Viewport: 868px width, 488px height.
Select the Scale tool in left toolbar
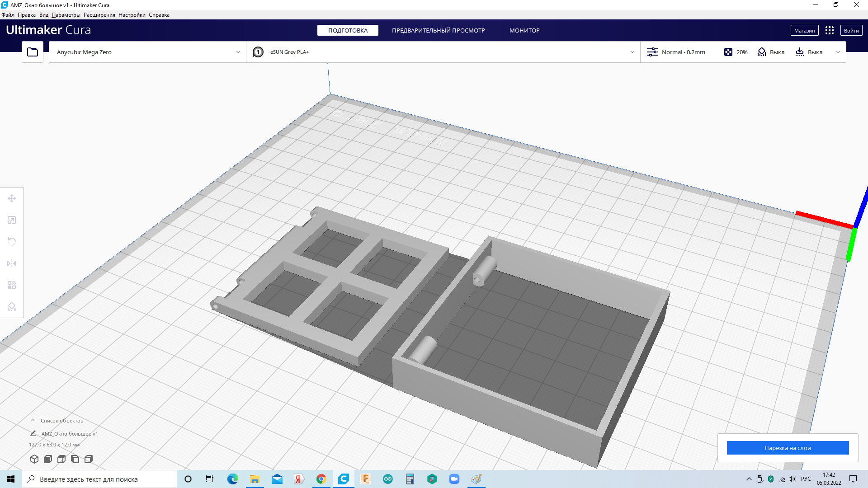(12, 220)
